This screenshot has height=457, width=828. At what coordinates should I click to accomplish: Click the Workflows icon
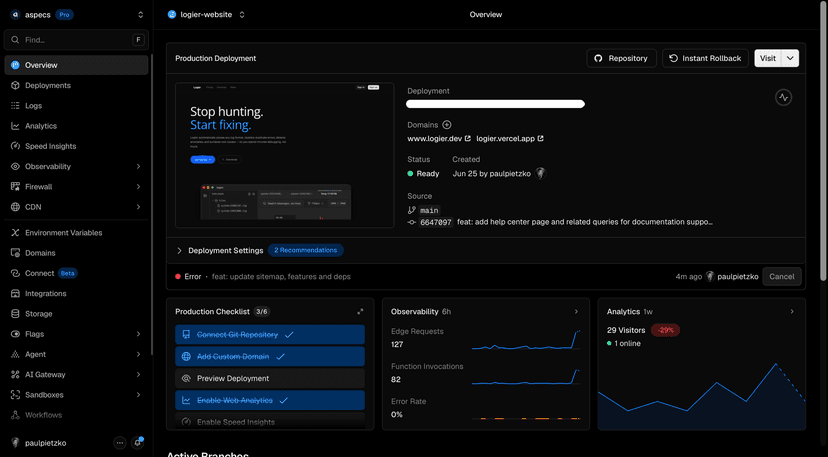[x=15, y=415]
